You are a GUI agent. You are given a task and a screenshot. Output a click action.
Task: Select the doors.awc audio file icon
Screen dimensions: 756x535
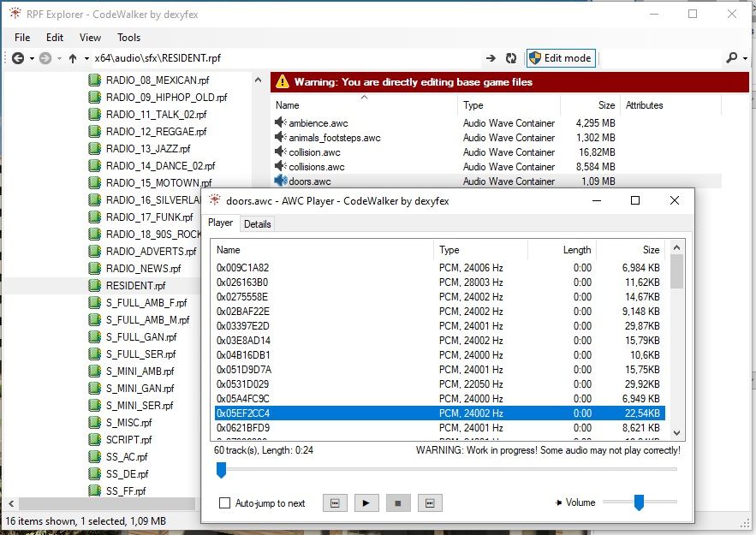point(281,181)
